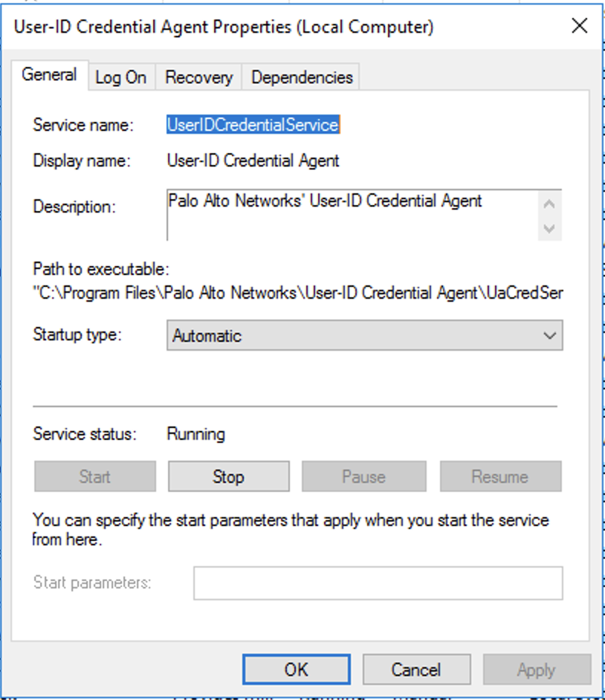
Task: Confirm with the OK button
Action: coord(296,670)
